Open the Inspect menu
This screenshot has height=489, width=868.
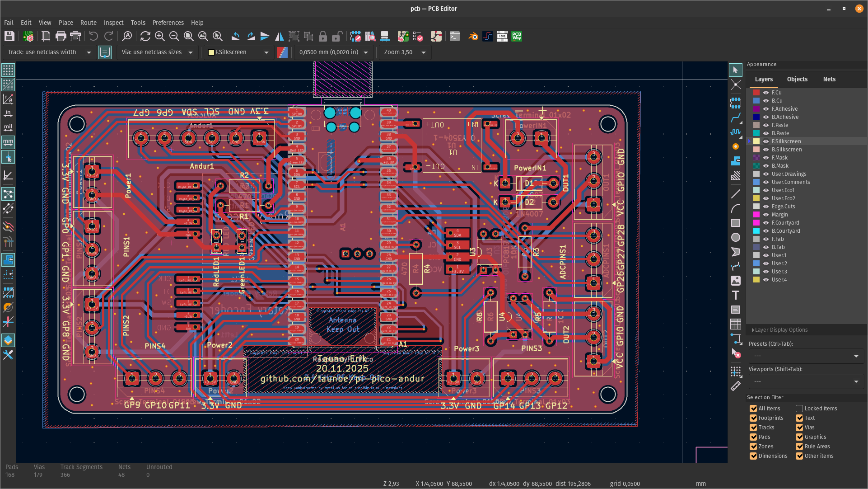pos(113,23)
